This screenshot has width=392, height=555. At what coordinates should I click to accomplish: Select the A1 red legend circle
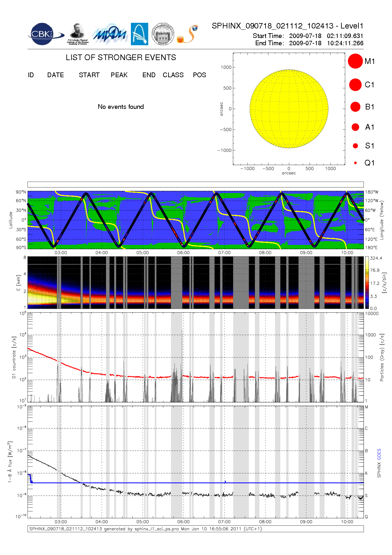click(x=355, y=127)
